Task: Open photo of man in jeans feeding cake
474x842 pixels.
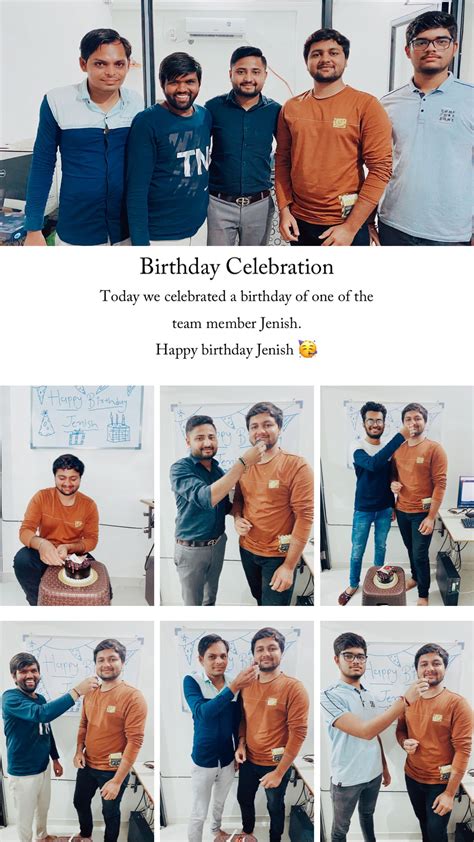Action: pyautogui.click(x=397, y=496)
